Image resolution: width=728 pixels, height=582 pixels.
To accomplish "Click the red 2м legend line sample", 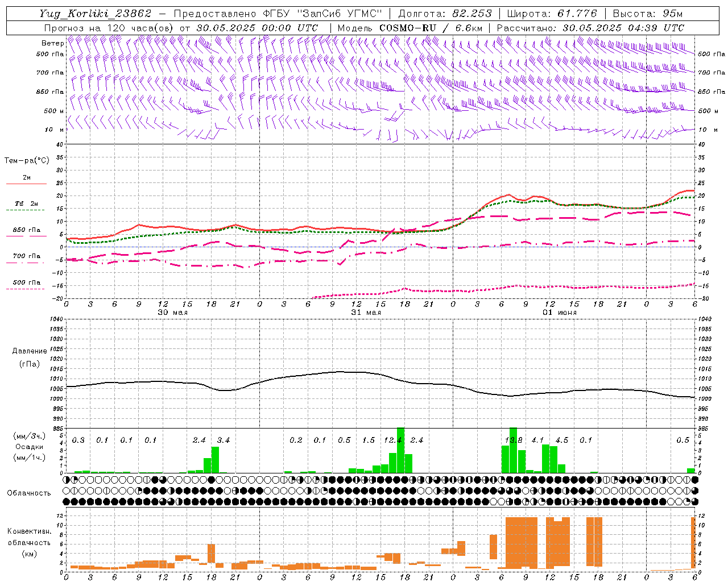I will pyautogui.click(x=26, y=184).
